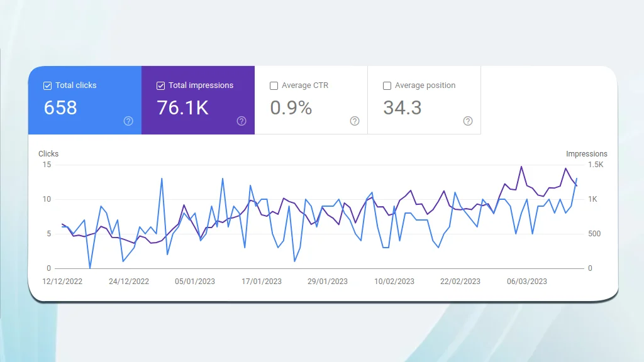
Task: Click the 22/02/2023 date label
Action: (x=460, y=282)
